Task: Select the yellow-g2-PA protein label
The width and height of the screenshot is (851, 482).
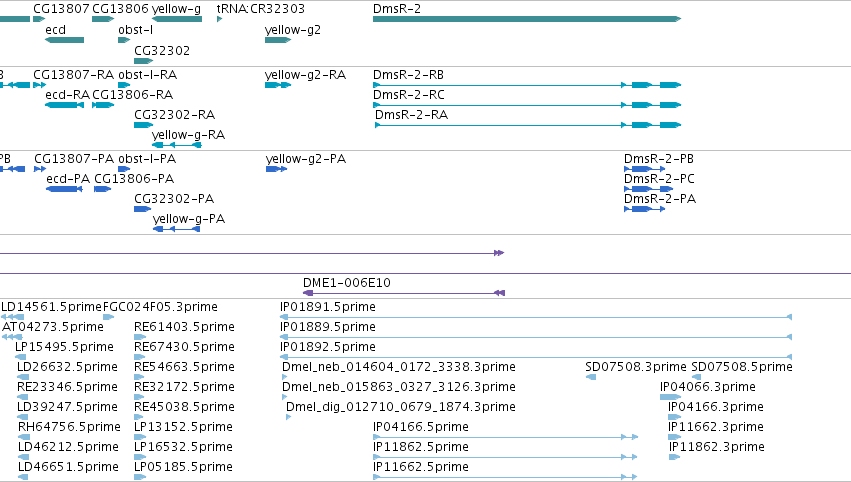Action: coord(306,158)
